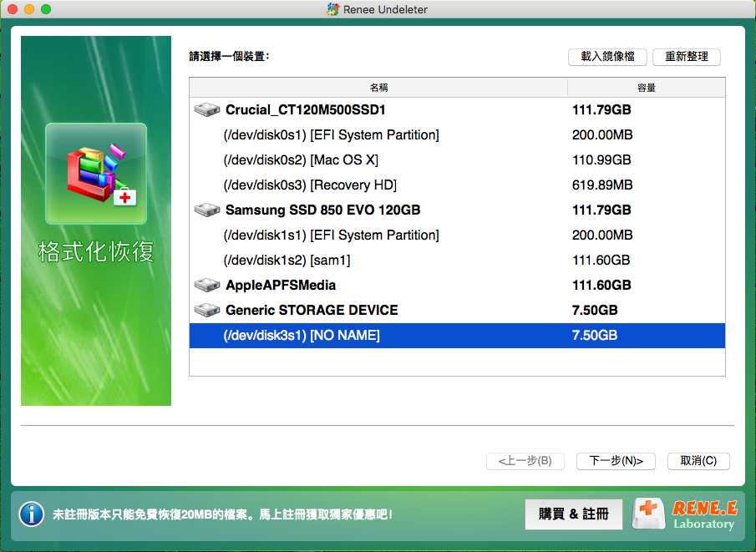Select /dev/disk0s2 Mac OS X partition

pyautogui.click(x=457, y=160)
